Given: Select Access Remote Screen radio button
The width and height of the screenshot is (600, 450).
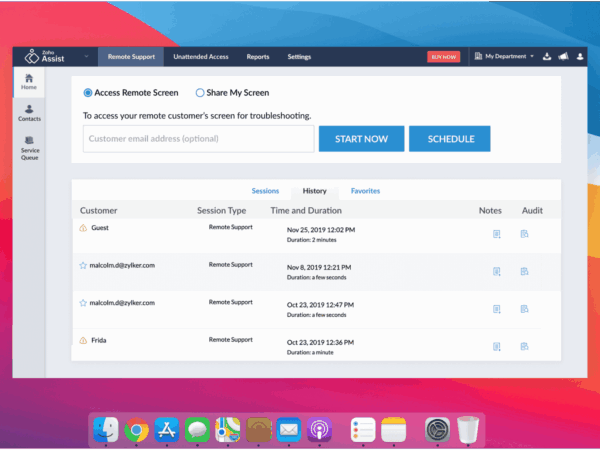Looking at the screenshot, I should tap(88, 93).
